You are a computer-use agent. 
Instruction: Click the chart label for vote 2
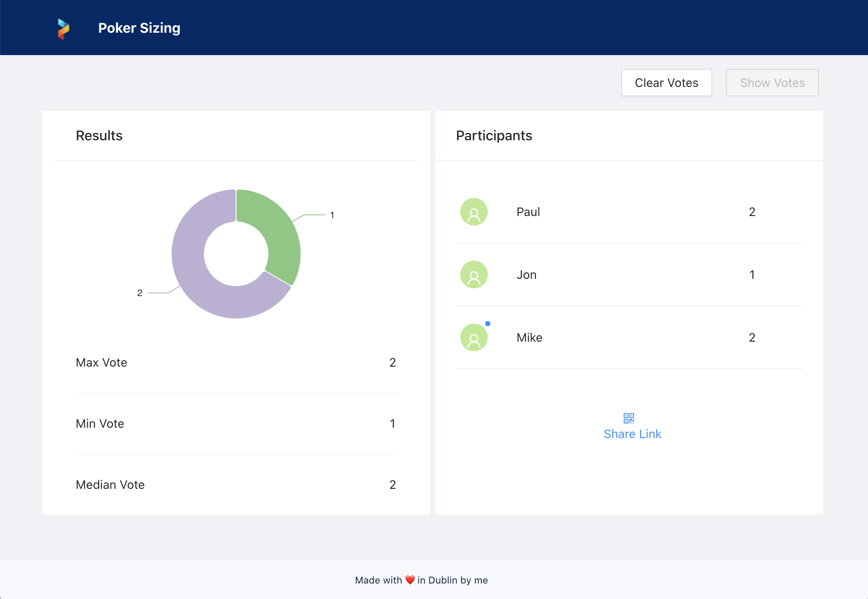pos(139,293)
